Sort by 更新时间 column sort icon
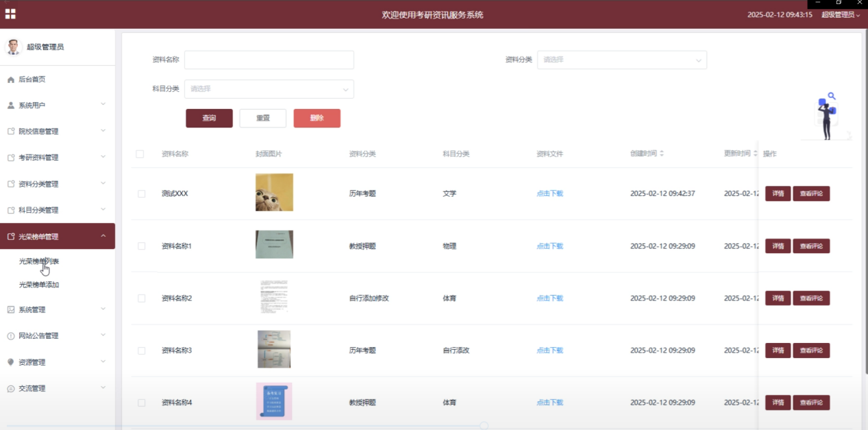 pyautogui.click(x=755, y=154)
